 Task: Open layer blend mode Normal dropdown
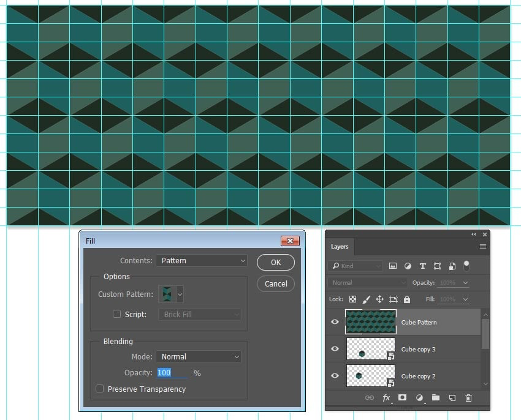[368, 282]
